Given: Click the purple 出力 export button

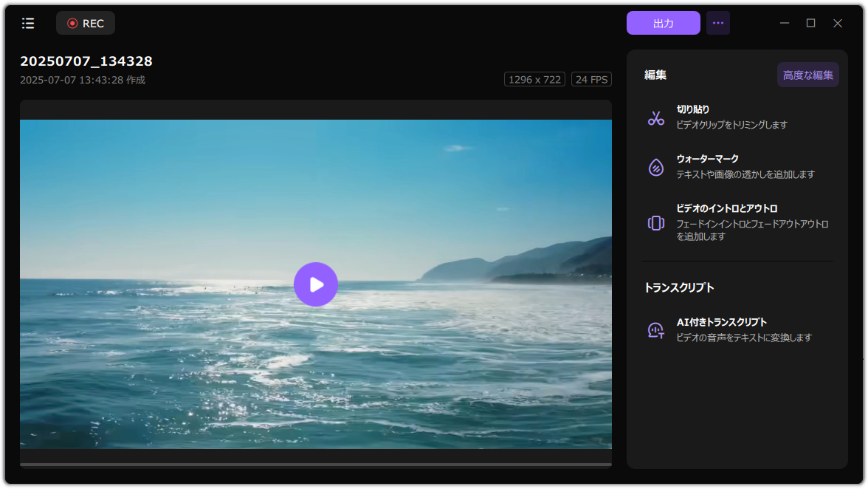Looking at the screenshot, I should tap(663, 24).
